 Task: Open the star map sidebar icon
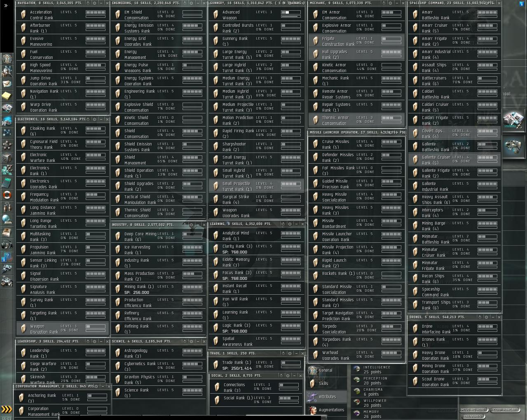pos(7,133)
